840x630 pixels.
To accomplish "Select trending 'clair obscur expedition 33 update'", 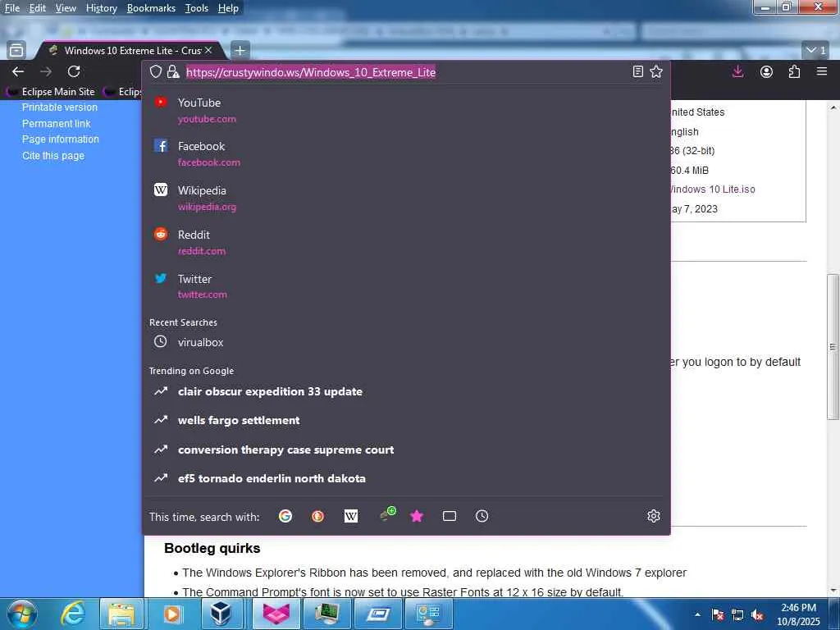I will pos(406,391).
